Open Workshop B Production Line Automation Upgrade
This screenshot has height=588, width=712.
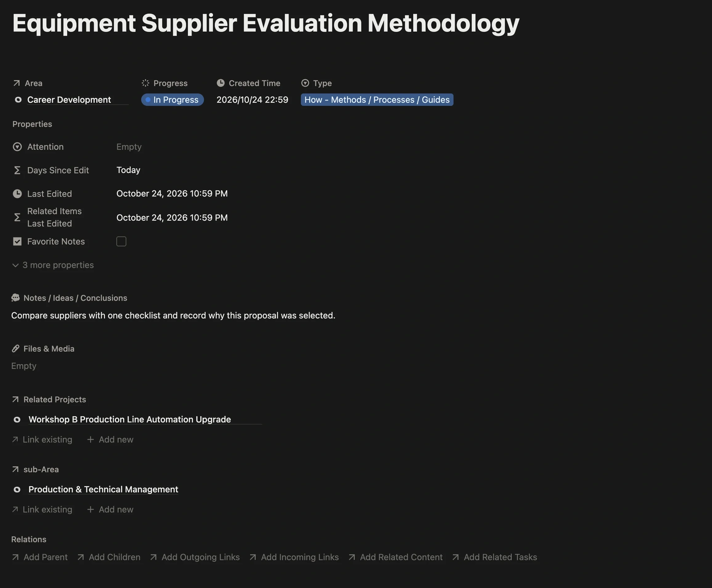point(130,419)
